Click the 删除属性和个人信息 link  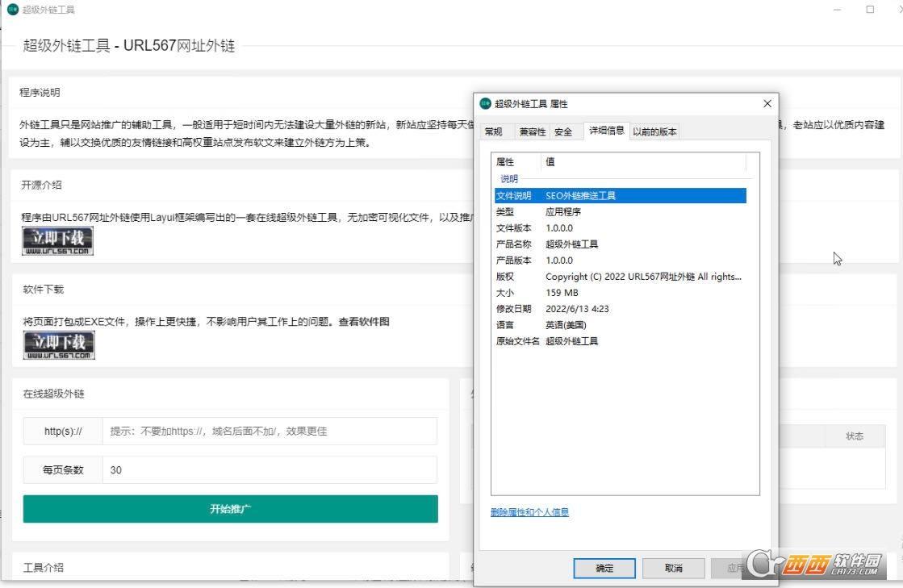pos(529,512)
